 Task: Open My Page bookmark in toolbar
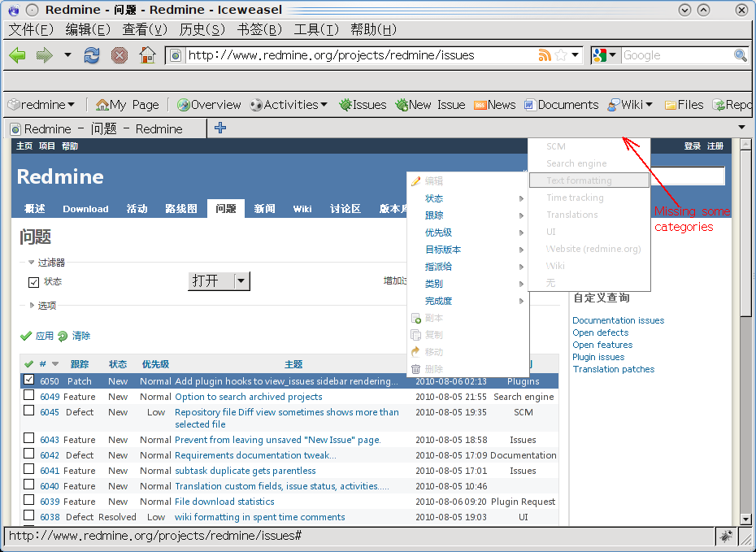coord(128,105)
